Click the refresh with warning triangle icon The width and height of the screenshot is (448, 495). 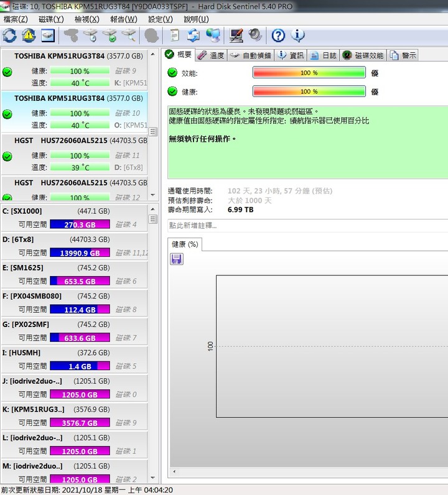(x=29, y=35)
